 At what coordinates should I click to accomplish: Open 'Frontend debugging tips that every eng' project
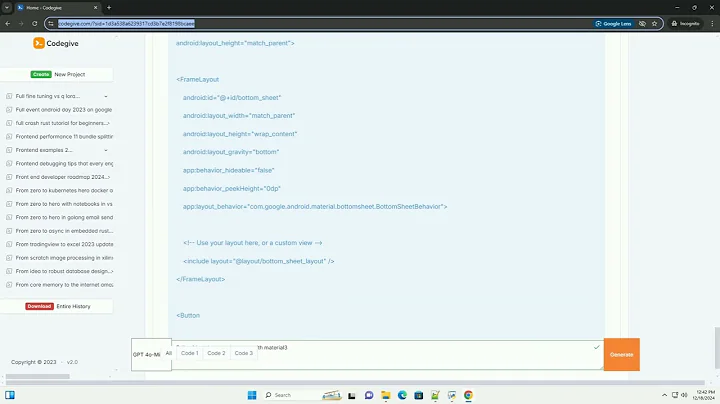tap(64, 163)
